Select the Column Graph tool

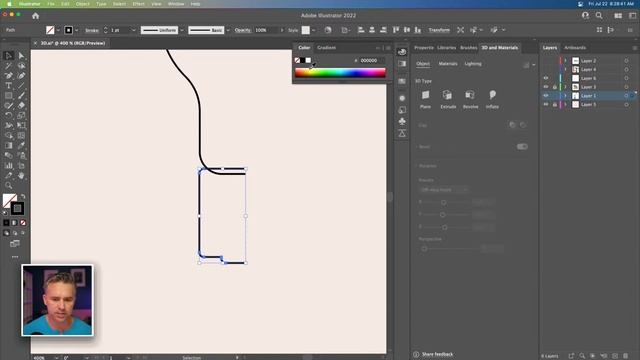pyautogui.click(x=9, y=166)
